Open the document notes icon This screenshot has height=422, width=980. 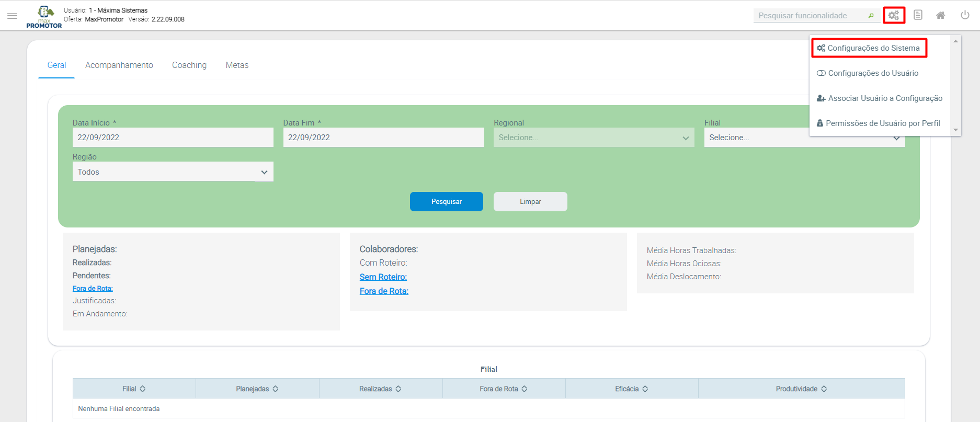click(918, 15)
